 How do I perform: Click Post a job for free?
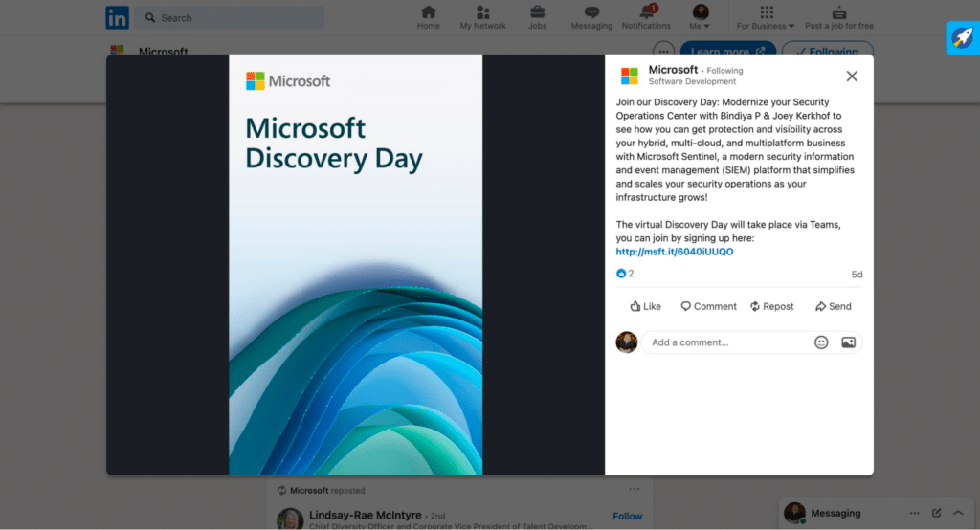pos(838,17)
